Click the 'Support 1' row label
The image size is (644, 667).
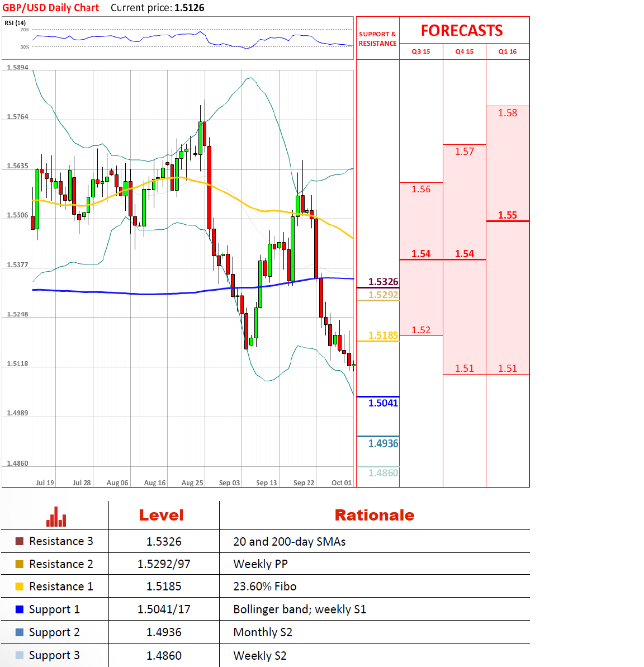[54, 609]
